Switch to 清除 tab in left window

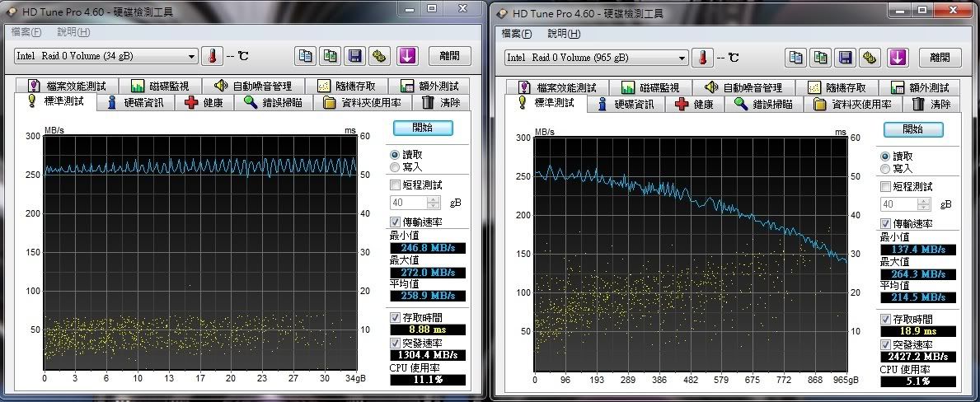pyautogui.click(x=442, y=102)
